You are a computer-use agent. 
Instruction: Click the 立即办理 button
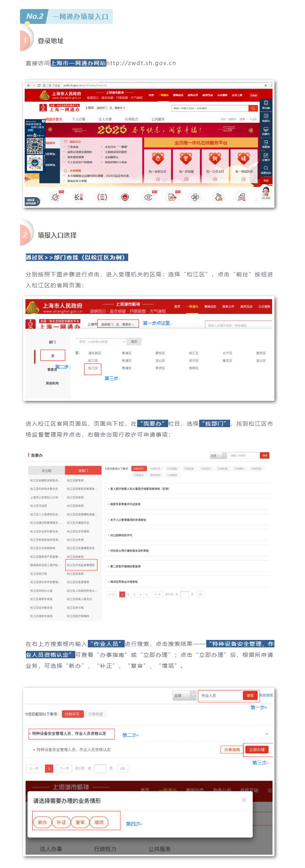pos(256,750)
